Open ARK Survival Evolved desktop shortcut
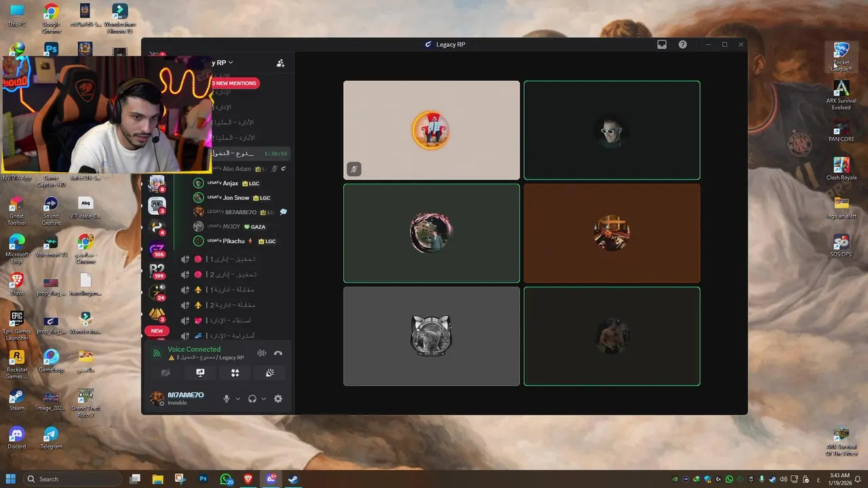The image size is (868, 488). [841, 96]
